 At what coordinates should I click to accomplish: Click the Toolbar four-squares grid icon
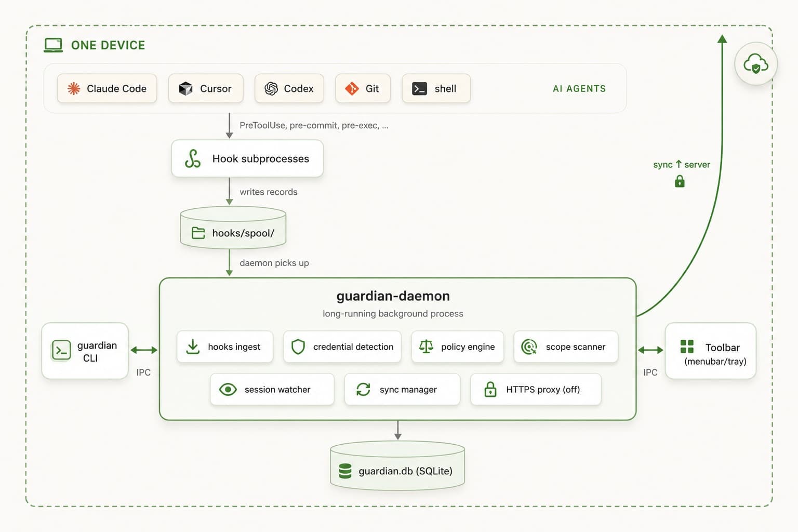point(687,347)
